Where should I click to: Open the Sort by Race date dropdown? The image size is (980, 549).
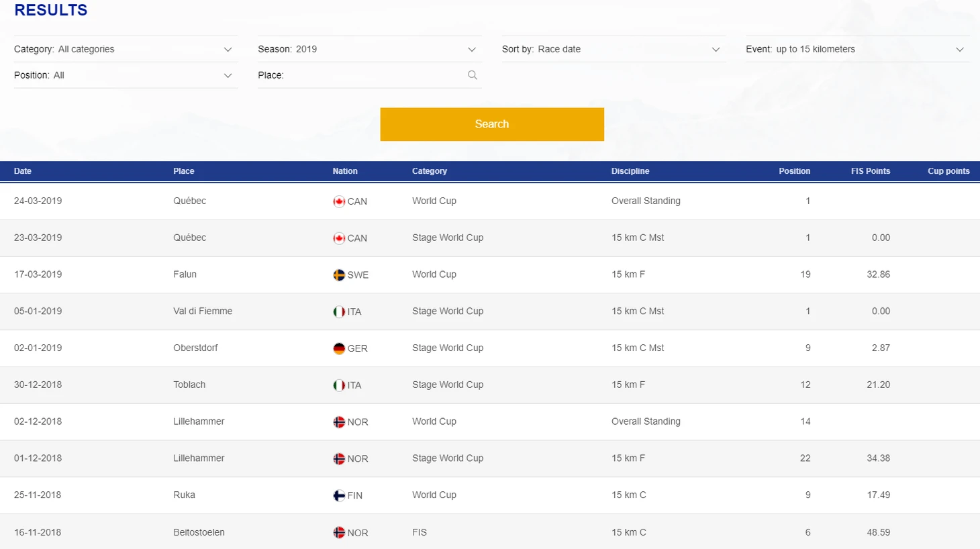(x=613, y=49)
